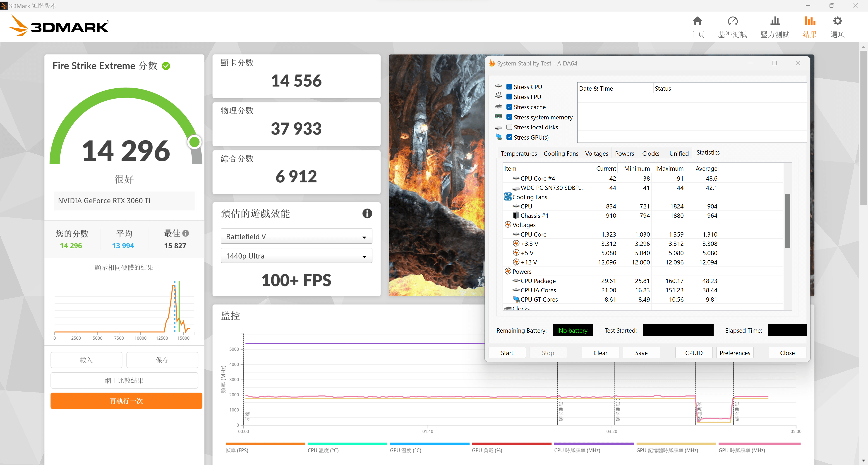Uncheck the Stress CPU checkbox
868x465 pixels.
point(509,87)
